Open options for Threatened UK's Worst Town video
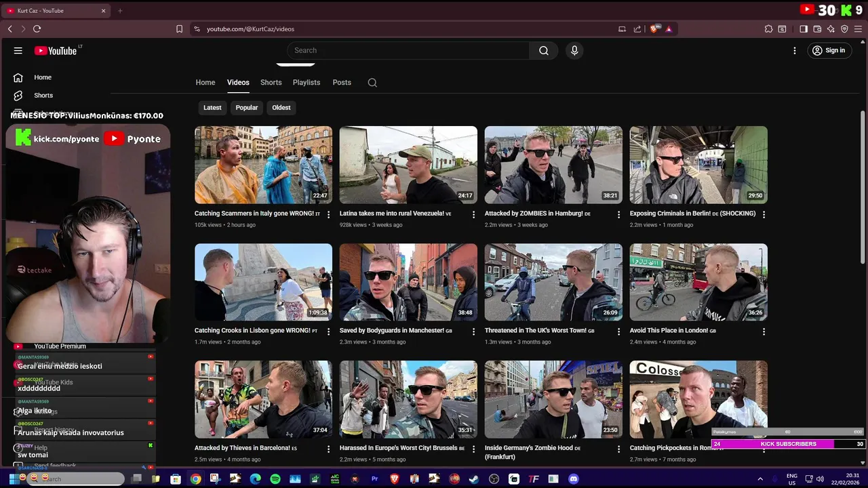The image size is (868, 488). tap(618, 332)
